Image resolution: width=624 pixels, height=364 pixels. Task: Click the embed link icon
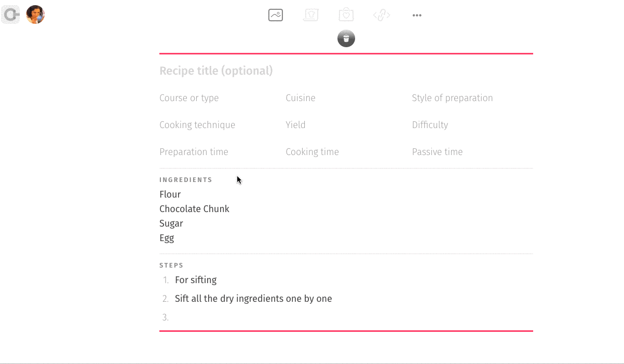pyautogui.click(x=382, y=16)
